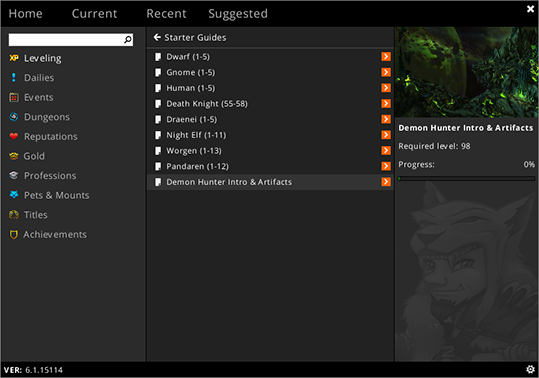Screen dimensions: 539x378
Task: Go back using Starter Guides arrow
Action: click(x=157, y=37)
